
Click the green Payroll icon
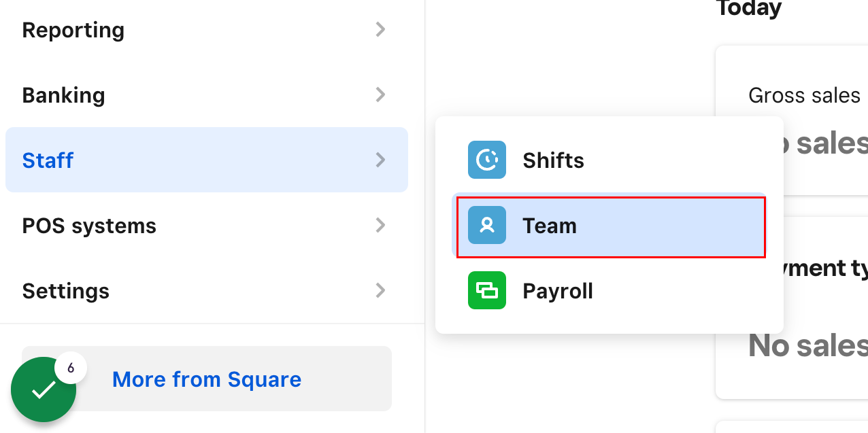[x=487, y=290]
